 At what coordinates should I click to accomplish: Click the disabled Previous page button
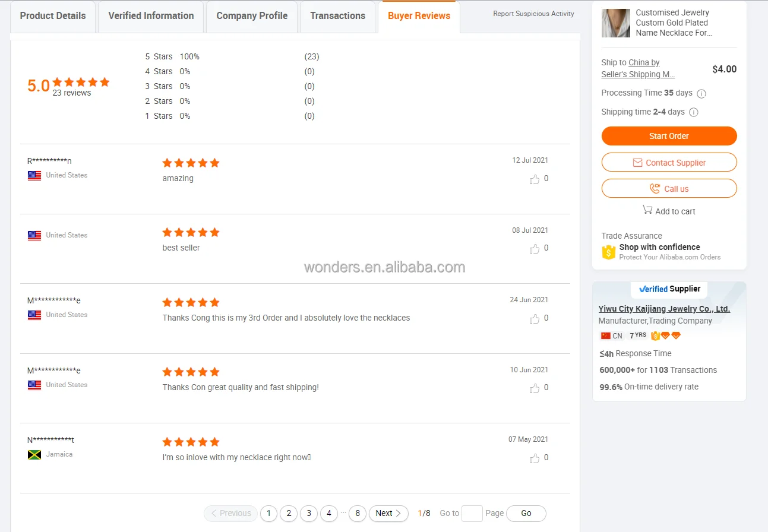[231, 514]
